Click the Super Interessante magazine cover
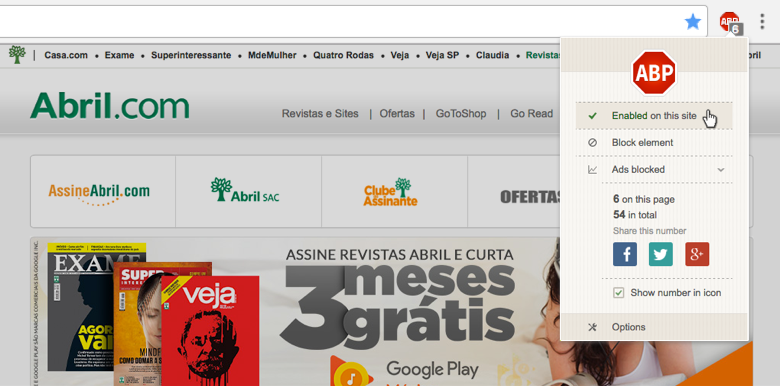 [137, 323]
